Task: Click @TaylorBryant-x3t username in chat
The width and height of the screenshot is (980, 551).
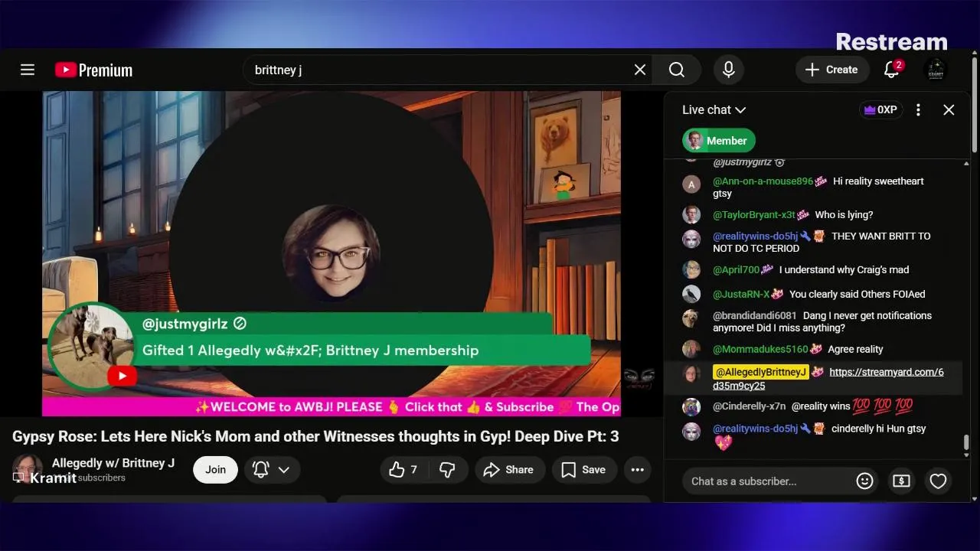Action: pos(753,215)
